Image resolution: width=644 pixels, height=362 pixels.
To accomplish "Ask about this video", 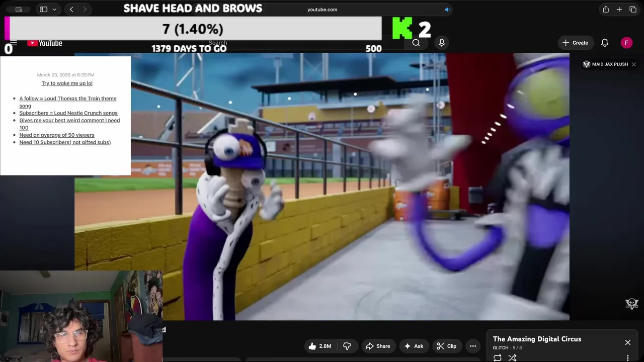I will (414, 346).
